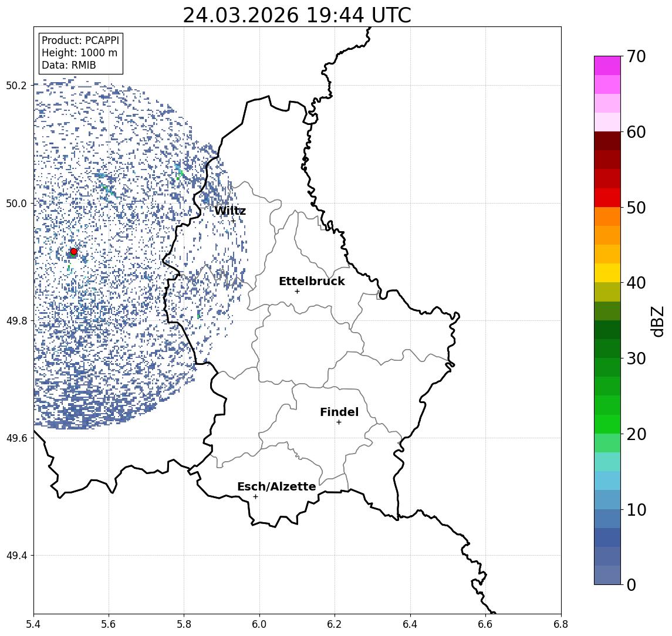
Task: Click the Wiltz station cross marker
Action: point(233,221)
